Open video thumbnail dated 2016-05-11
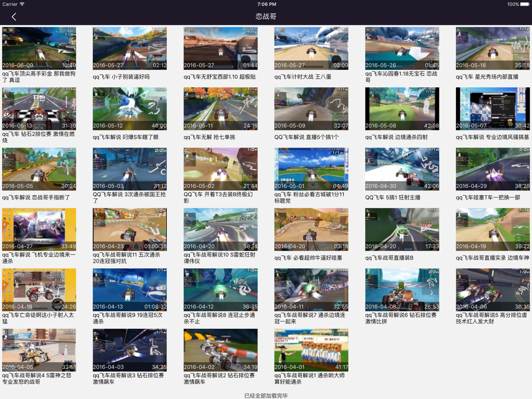 click(221, 109)
